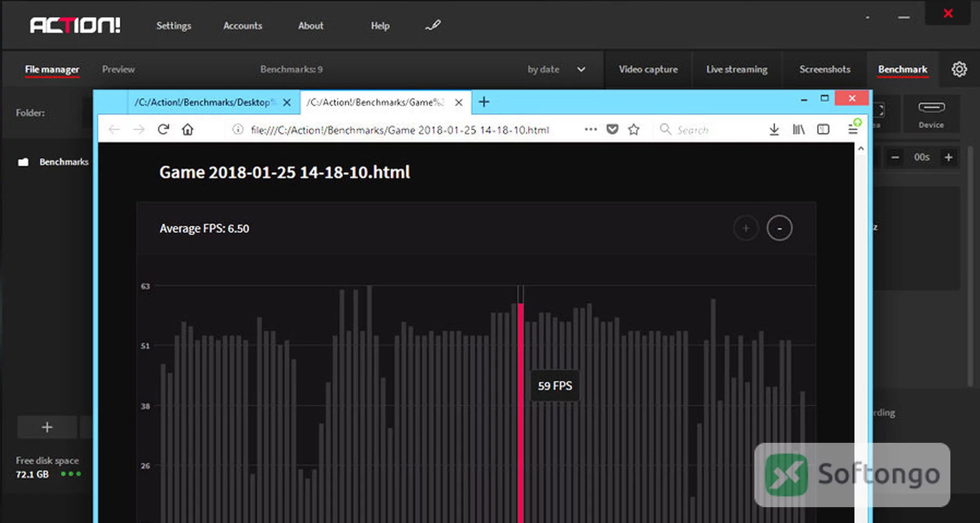Select the Device recording mode icon
The height and width of the screenshot is (523, 980).
[x=932, y=114]
